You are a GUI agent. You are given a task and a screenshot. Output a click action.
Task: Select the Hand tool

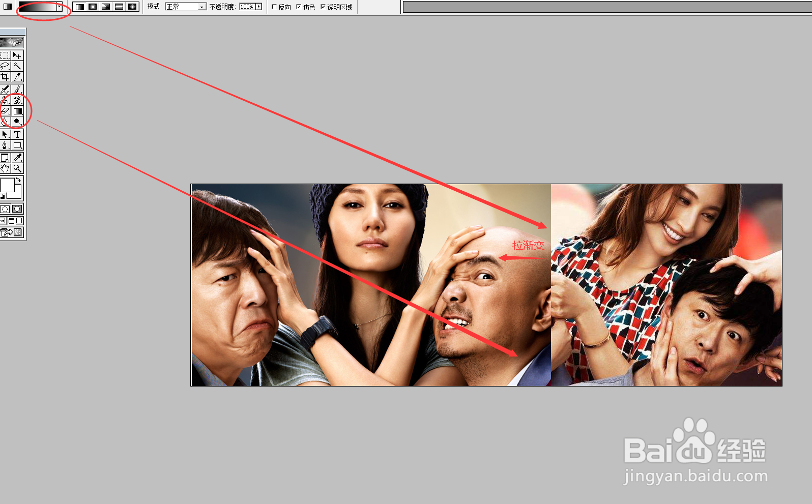(5, 168)
